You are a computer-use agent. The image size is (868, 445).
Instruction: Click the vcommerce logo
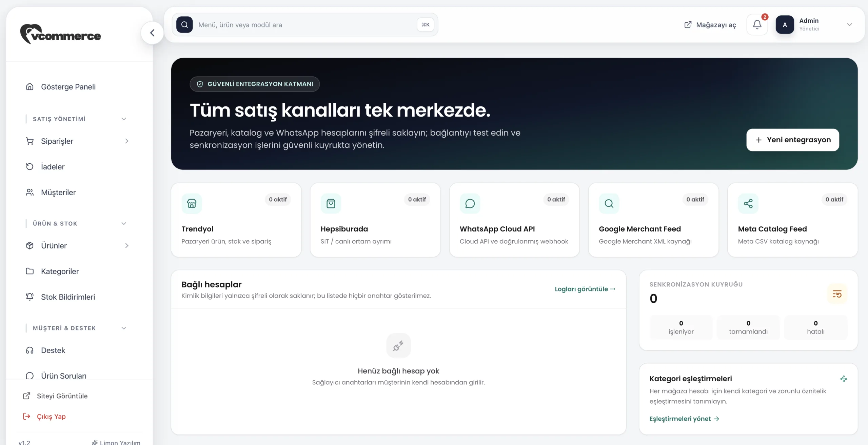coord(60,34)
